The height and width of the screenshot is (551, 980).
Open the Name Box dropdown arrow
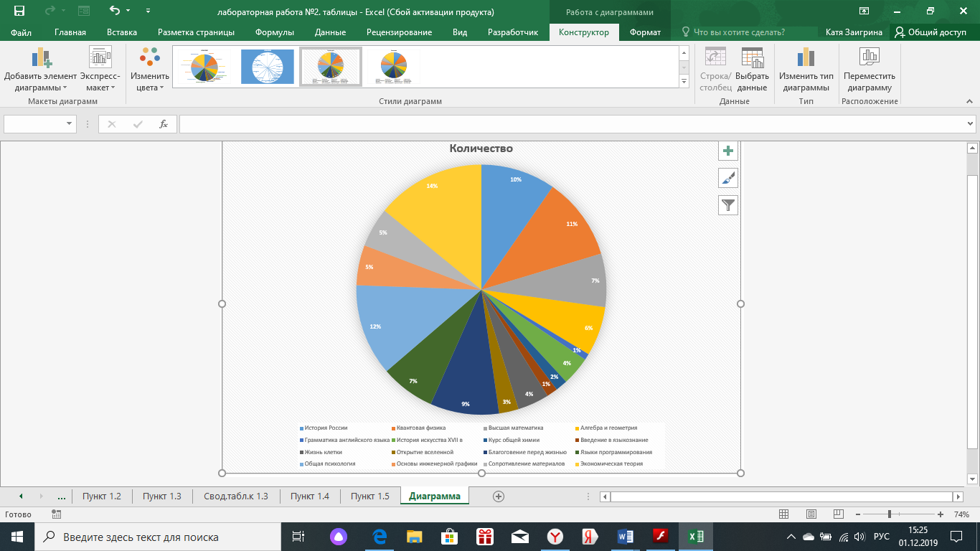click(x=70, y=124)
